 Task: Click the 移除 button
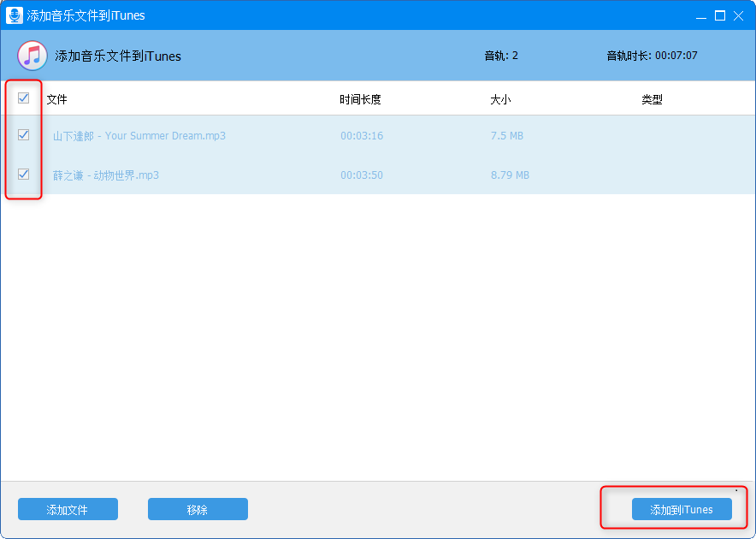[198, 509]
